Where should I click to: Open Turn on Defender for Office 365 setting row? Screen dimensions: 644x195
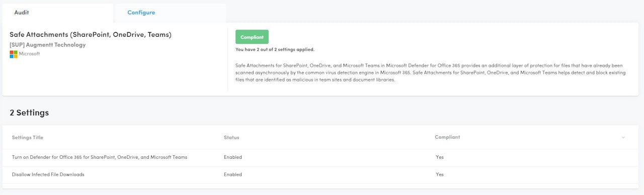click(322, 157)
